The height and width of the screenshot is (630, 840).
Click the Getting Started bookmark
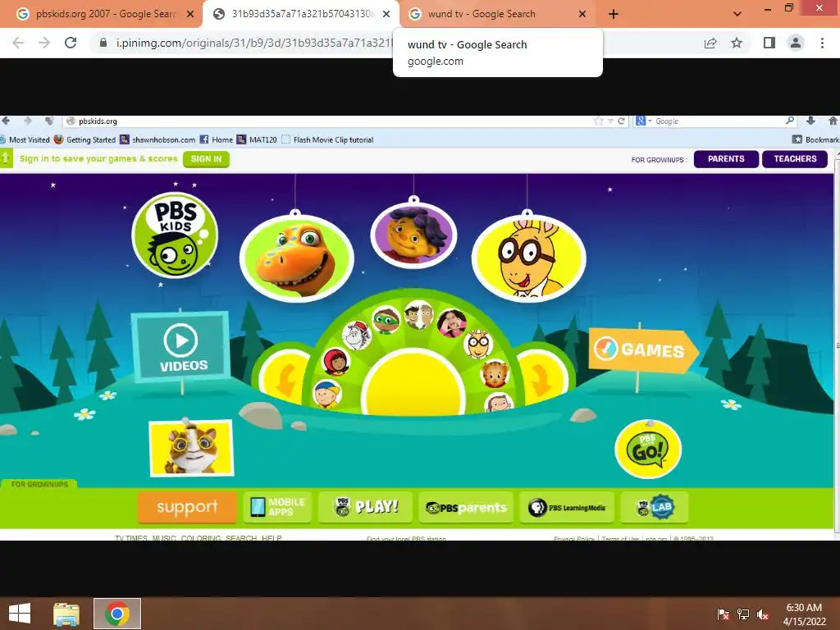coord(85,139)
